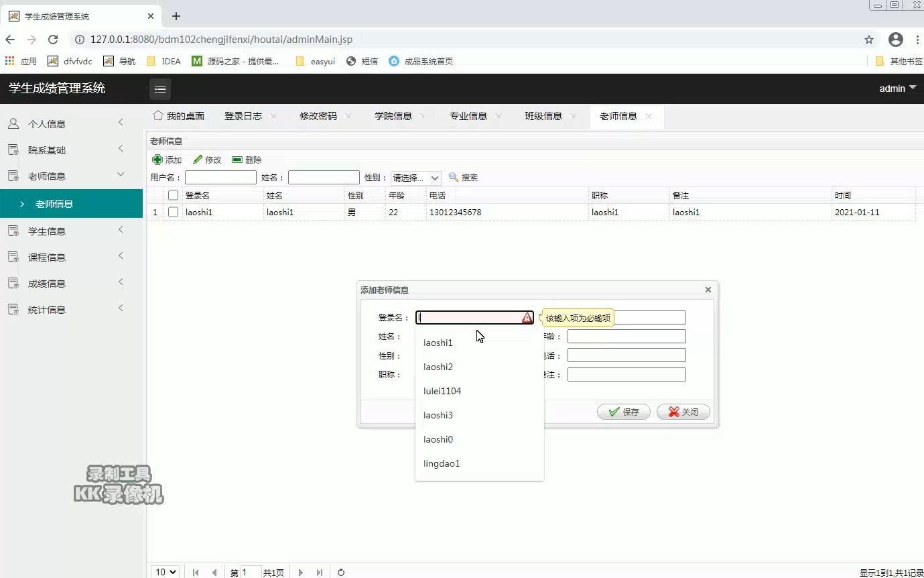
Task: Click the green 添加 add icon
Action: click(x=157, y=160)
